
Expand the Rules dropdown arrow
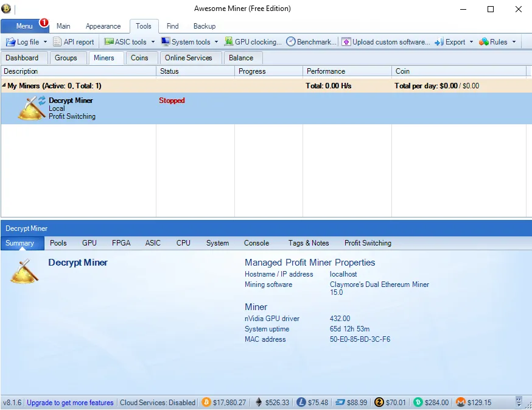click(x=514, y=42)
